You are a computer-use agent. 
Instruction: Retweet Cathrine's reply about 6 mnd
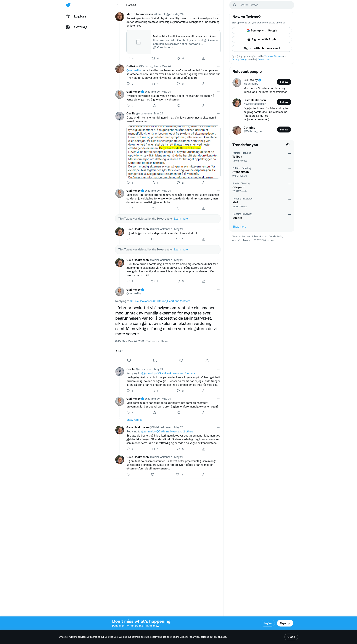153,84
